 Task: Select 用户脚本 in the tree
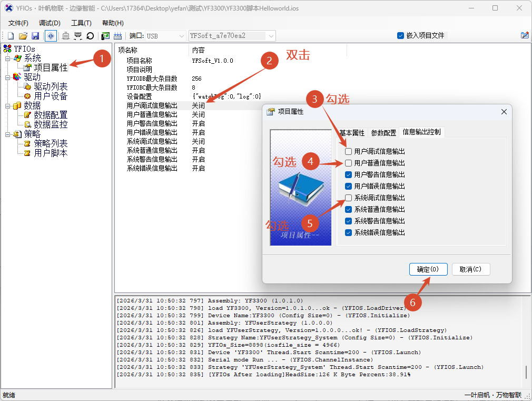click(x=51, y=153)
